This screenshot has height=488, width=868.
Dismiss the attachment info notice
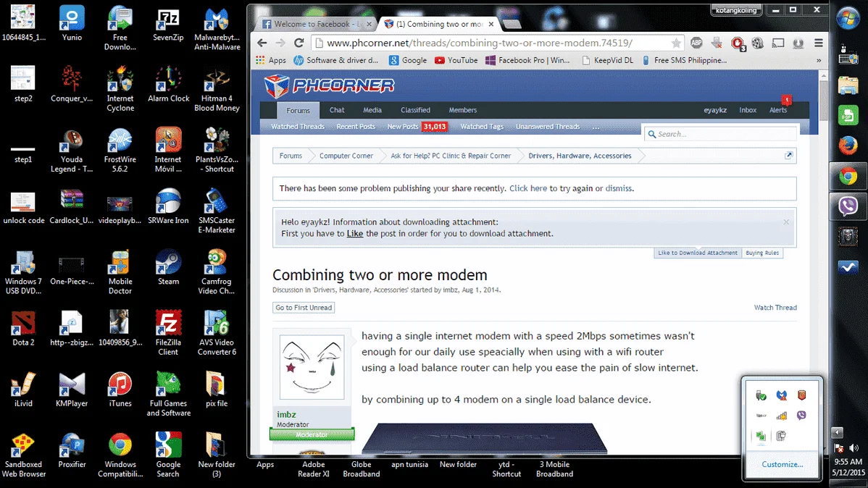click(x=786, y=222)
